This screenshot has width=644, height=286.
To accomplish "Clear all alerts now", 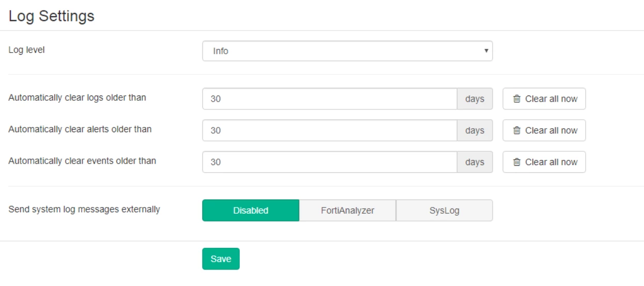I will pos(544,130).
